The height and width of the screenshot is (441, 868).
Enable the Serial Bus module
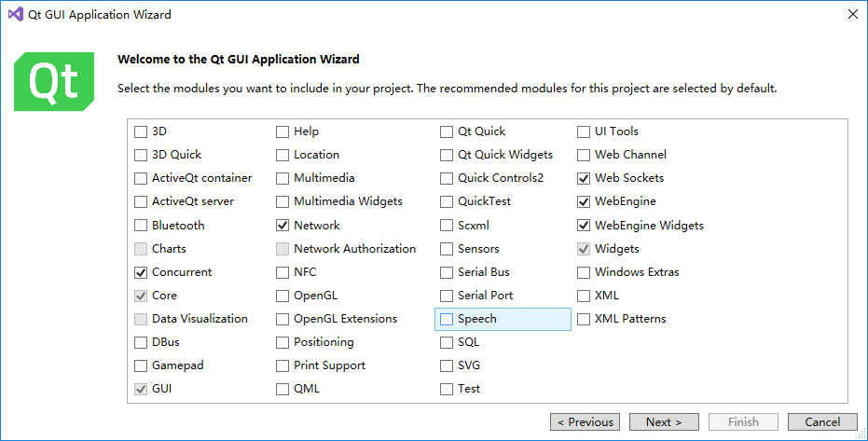447,272
